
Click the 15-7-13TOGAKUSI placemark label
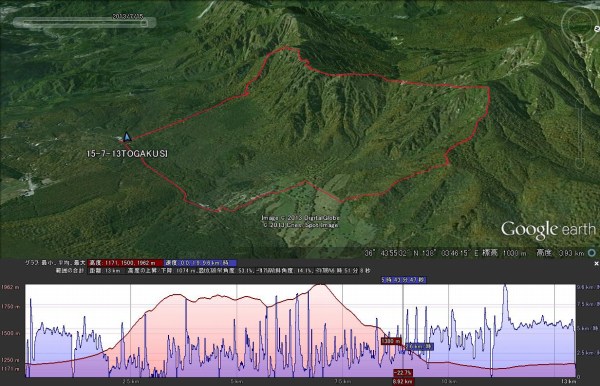click(127, 153)
